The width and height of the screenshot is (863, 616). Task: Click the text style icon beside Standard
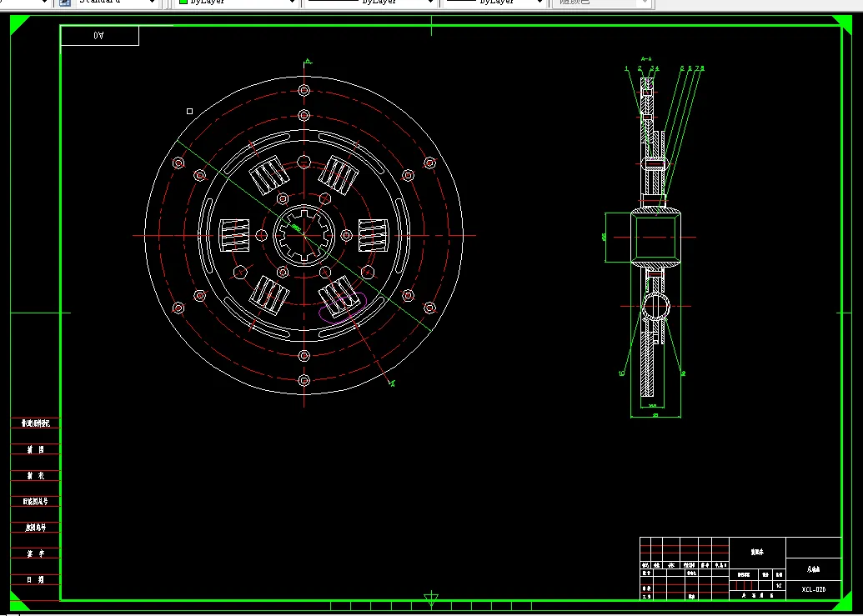[x=64, y=3]
